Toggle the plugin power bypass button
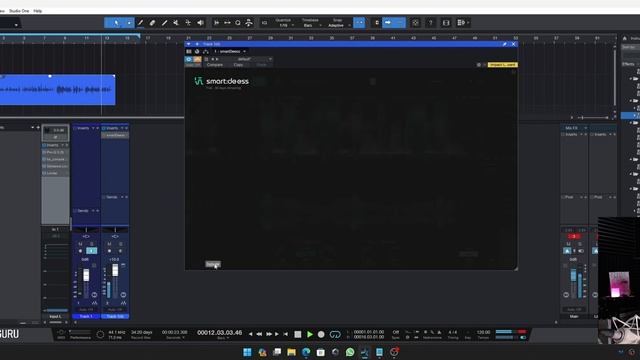 click(189, 59)
